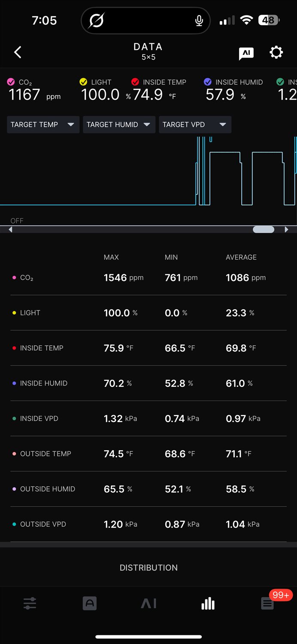Toggle the INSIDE TEMP series checkbox

[135, 82]
